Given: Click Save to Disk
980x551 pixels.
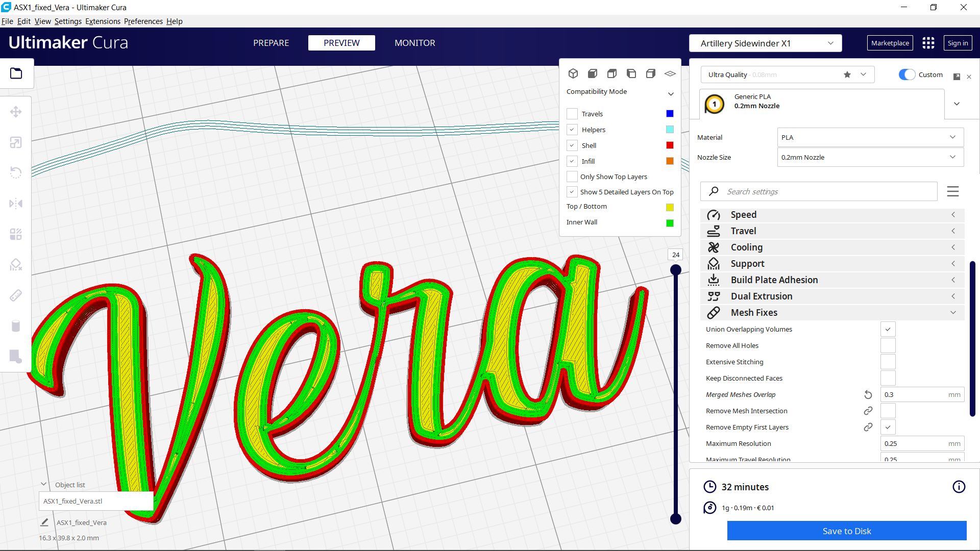Looking at the screenshot, I should (846, 531).
